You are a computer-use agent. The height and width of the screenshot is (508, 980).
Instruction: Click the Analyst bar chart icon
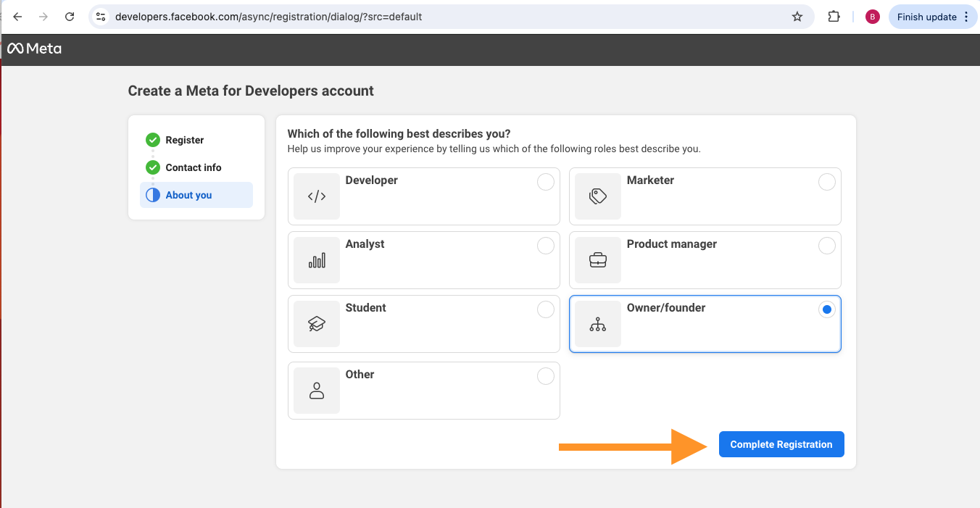point(317,260)
